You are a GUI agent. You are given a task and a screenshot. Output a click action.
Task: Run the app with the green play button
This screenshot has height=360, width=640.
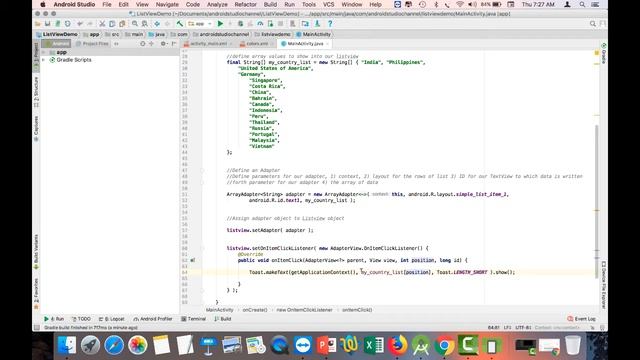coord(220,24)
